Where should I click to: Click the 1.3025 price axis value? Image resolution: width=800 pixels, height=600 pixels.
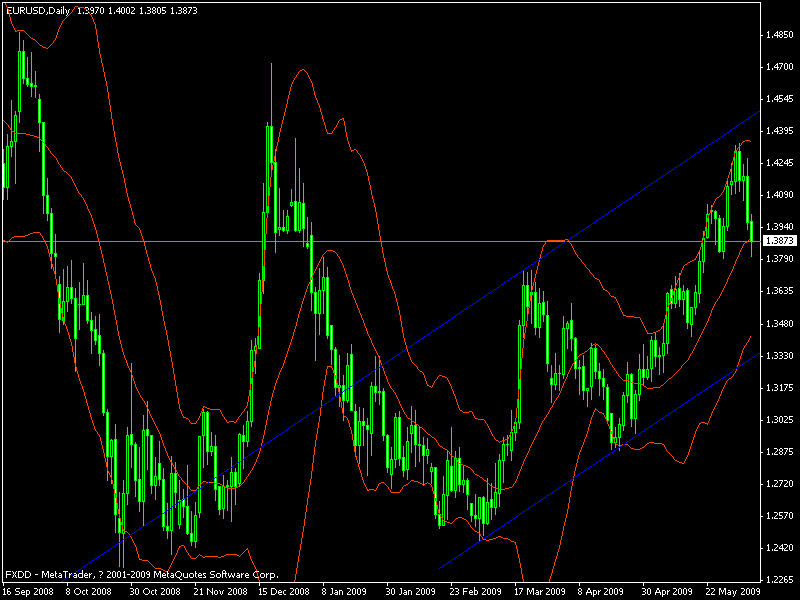coord(780,419)
